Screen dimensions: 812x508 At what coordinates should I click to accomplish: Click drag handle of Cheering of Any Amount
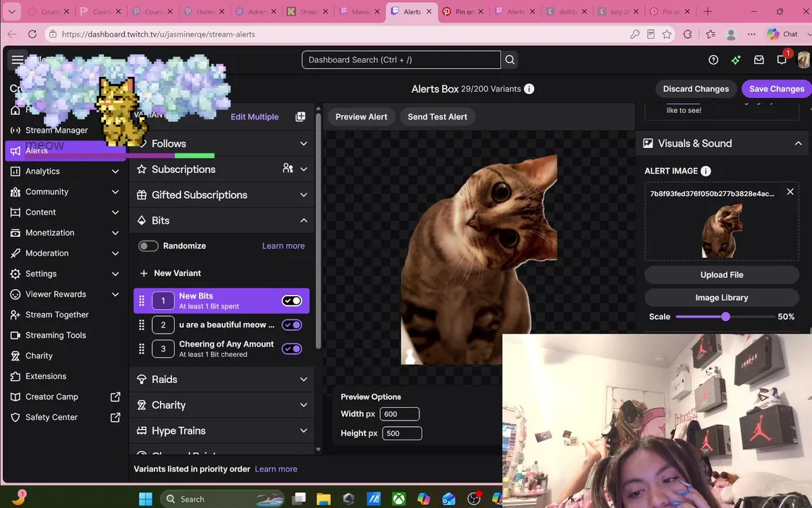click(x=142, y=349)
